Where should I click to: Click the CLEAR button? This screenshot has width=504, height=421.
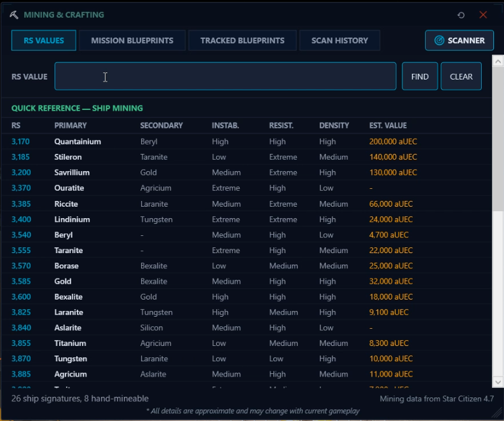[x=461, y=76]
